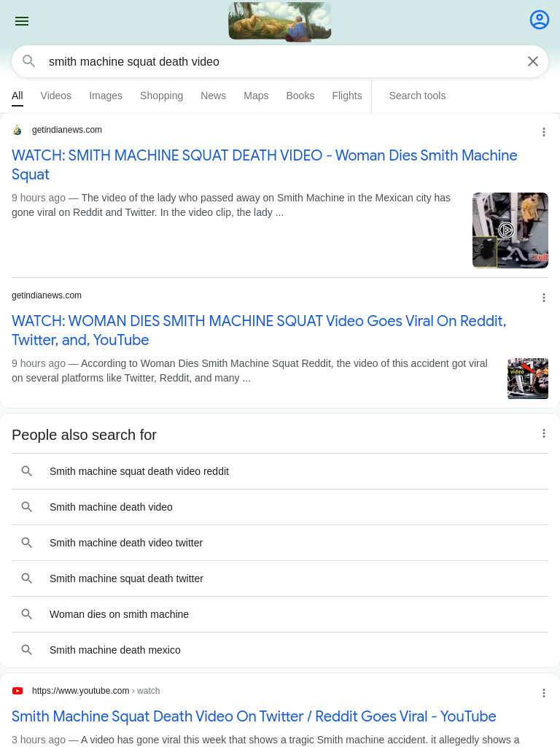Select the All results tab
This screenshot has width=560, height=747.
click(17, 96)
